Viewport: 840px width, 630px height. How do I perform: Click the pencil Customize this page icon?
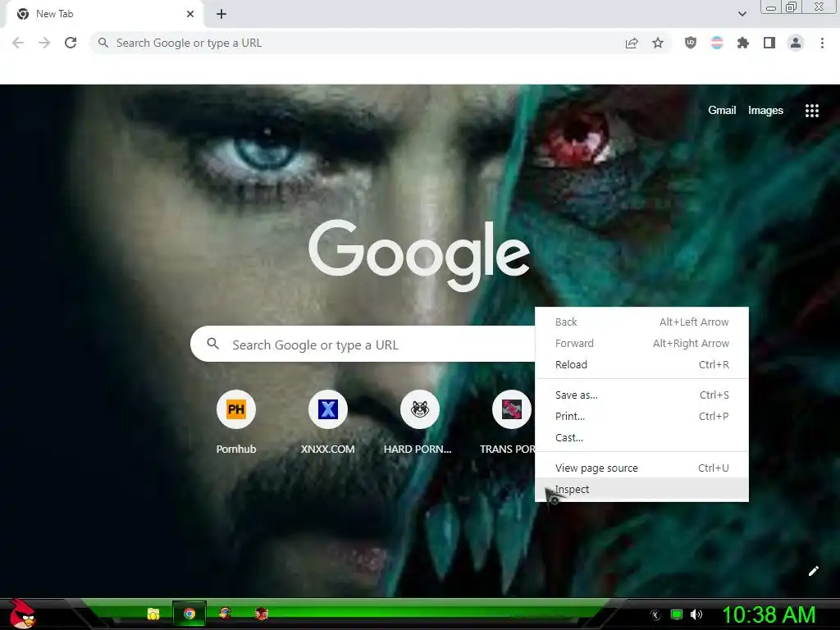(x=813, y=571)
